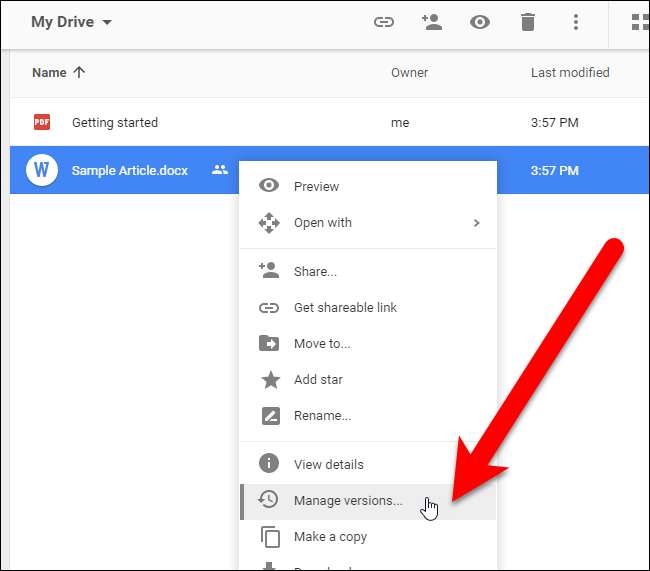
Task: Expand the Open with submenu arrow
Action: [x=477, y=223]
